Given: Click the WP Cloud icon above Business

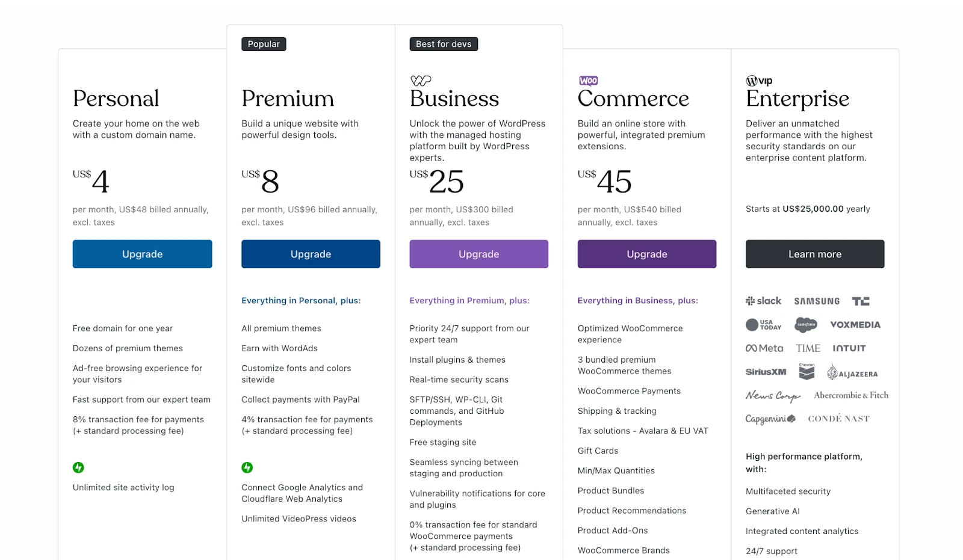Looking at the screenshot, I should pos(420,81).
